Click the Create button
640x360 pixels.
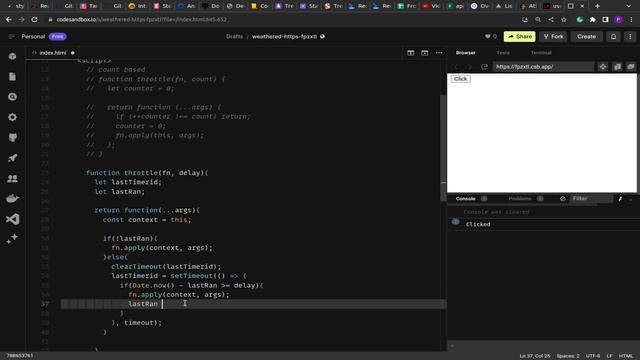pos(586,36)
